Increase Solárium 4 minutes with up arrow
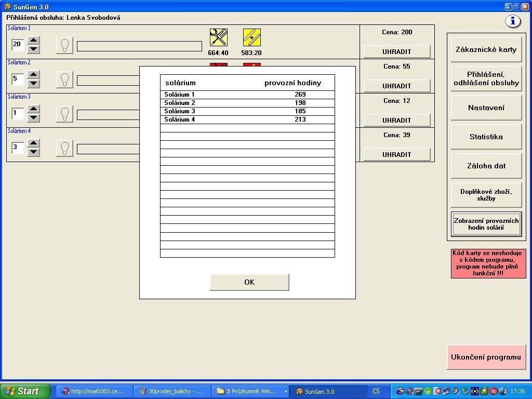The width and height of the screenshot is (532, 399). [x=33, y=143]
